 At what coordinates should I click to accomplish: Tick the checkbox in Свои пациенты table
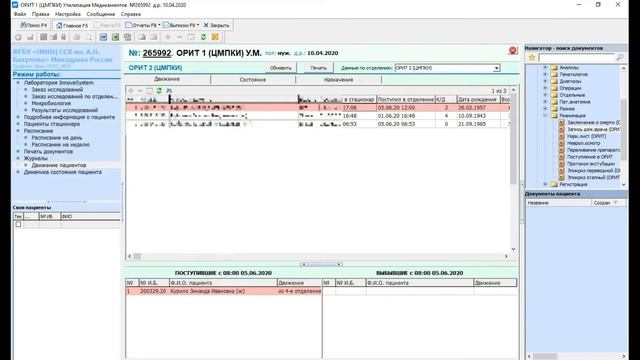(18, 224)
